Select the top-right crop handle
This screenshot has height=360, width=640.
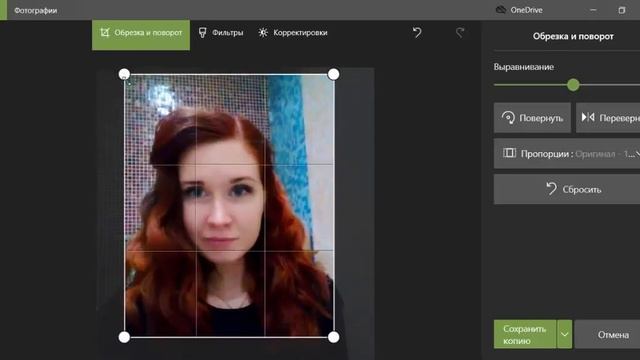(x=333, y=74)
